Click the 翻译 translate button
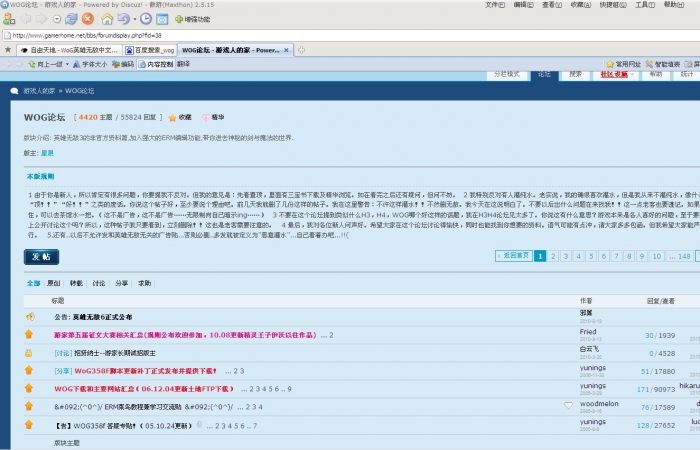 point(183,64)
